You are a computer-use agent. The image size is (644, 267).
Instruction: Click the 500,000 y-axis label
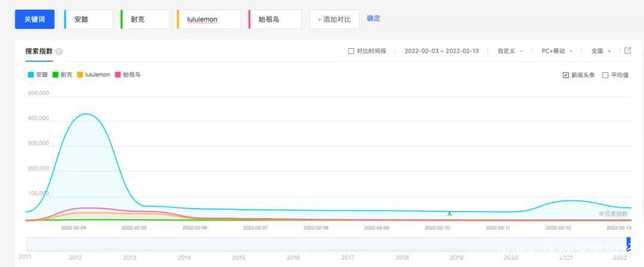38,93
